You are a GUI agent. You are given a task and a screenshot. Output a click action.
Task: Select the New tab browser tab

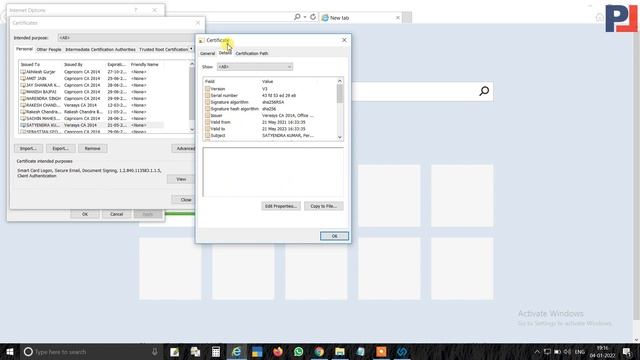(x=360, y=18)
